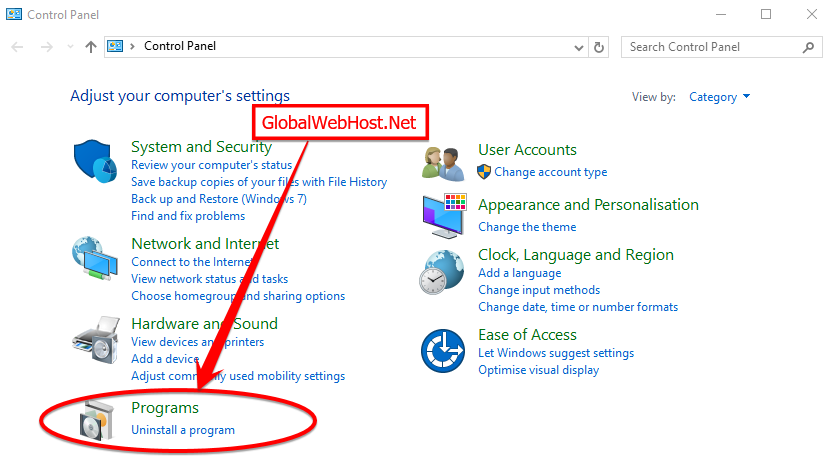Click the Control Panel icon in address bar

[x=115, y=46]
